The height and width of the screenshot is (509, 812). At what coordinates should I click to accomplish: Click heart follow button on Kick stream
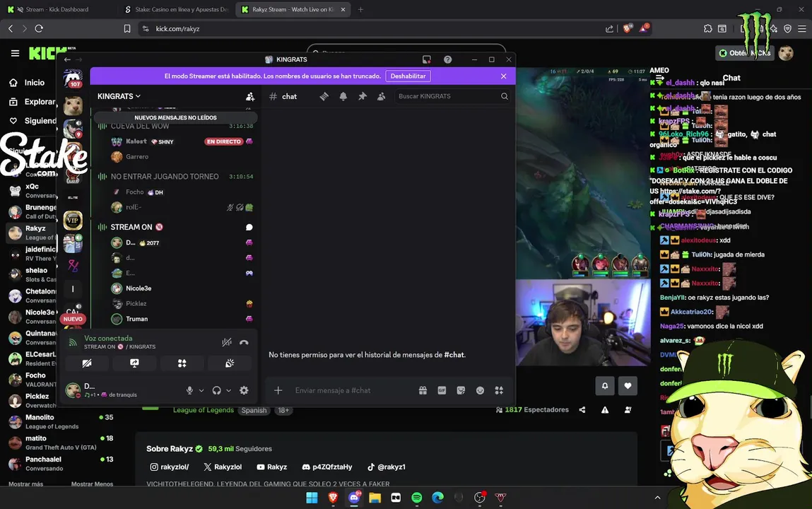(628, 386)
